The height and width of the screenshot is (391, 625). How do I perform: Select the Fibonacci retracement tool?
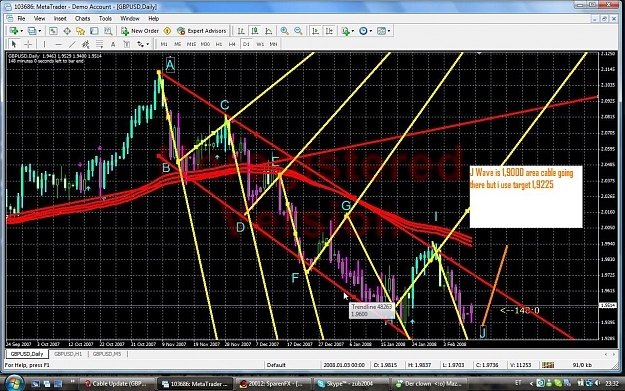(99, 44)
